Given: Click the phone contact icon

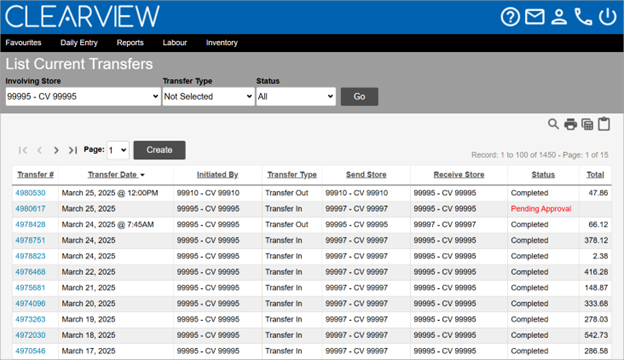Looking at the screenshot, I should 583,17.
